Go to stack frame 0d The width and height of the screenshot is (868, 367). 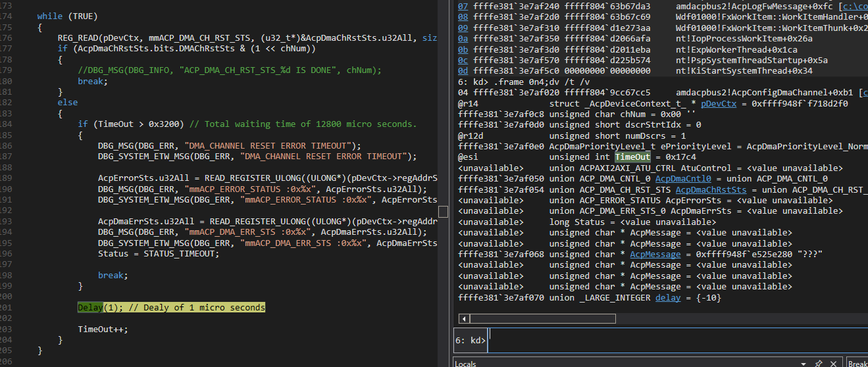tap(463, 70)
